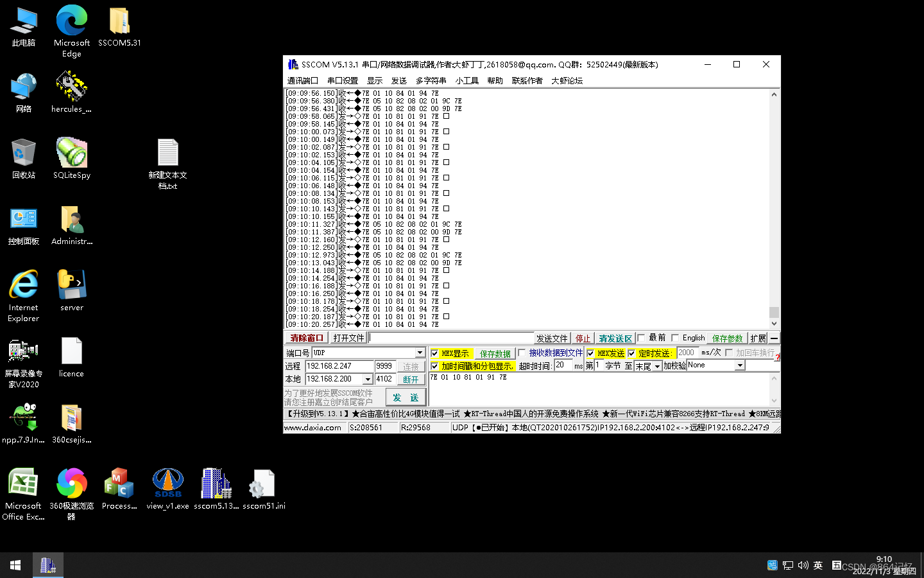Click the red 停止 button
Viewport: 924px width, 578px height.
[583, 338]
